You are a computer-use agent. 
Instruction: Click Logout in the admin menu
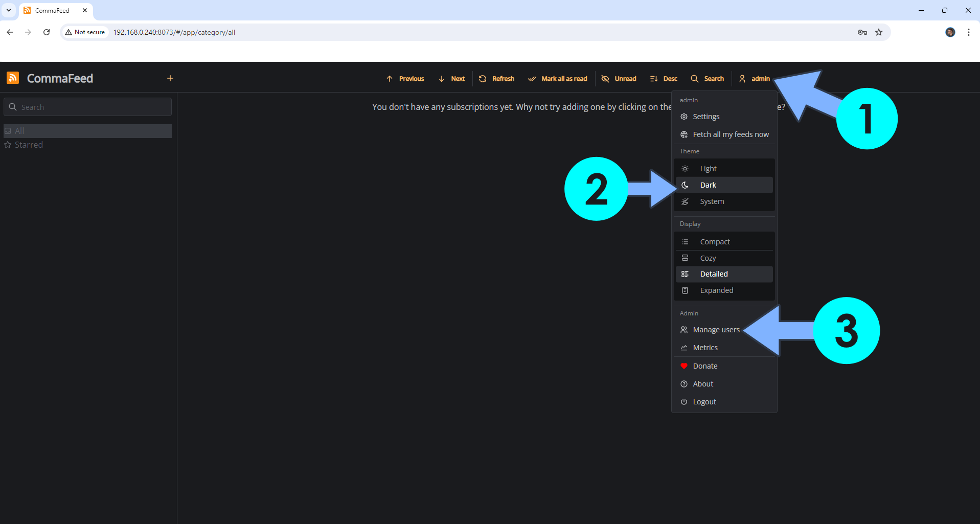click(x=724, y=402)
